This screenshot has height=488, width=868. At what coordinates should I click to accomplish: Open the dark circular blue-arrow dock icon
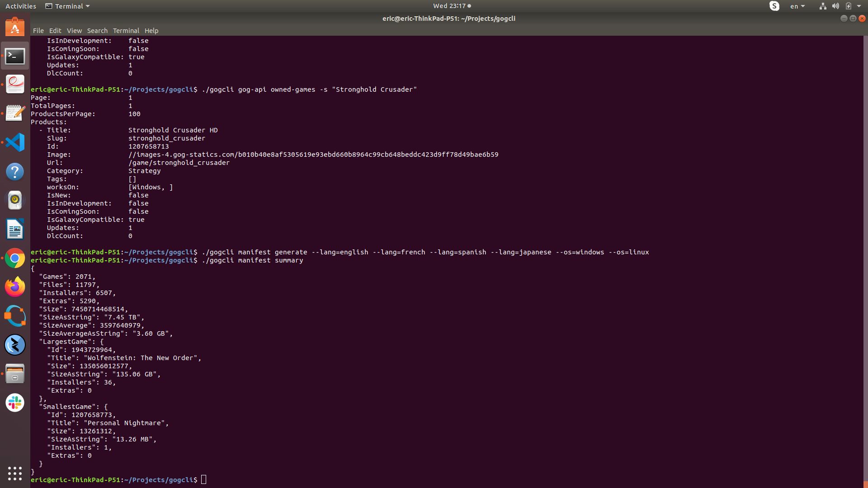pyautogui.click(x=15, y=345)
